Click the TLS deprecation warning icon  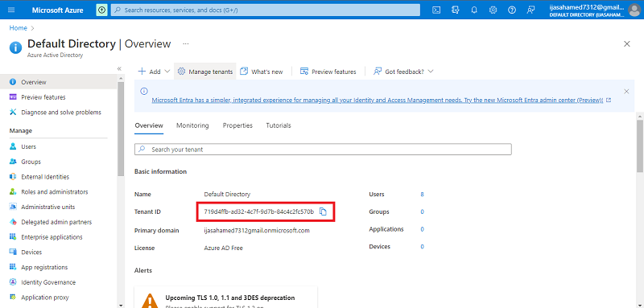[151, 301]
